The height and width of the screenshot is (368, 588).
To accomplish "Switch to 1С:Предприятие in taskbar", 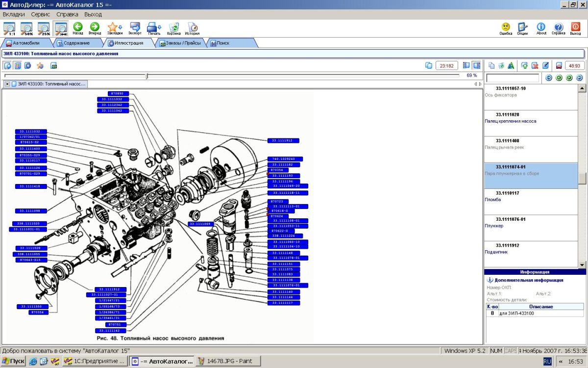I will point(95,361).
